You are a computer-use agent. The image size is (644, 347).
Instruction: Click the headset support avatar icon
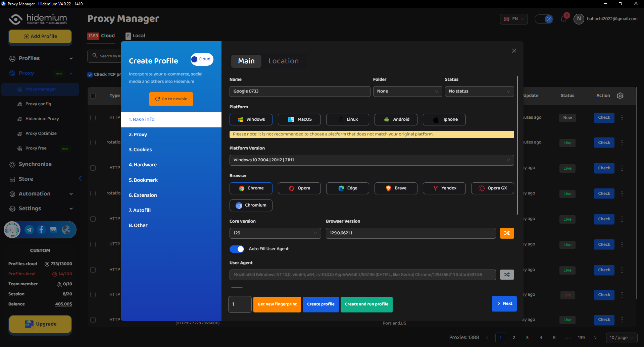click(x=12, y=230)
